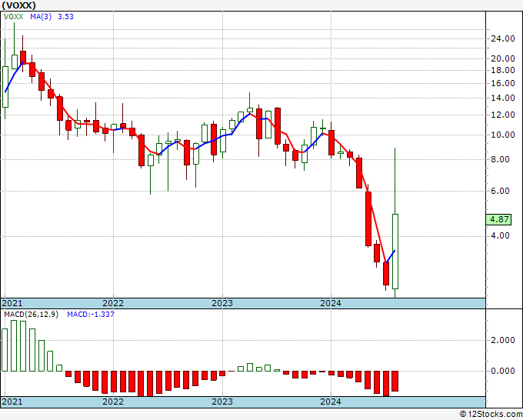Image resolution: width=523 pixels, height=420 pixels.
Task: Select 2021 on the MACD panel time axis
Action: click(12, 402)
